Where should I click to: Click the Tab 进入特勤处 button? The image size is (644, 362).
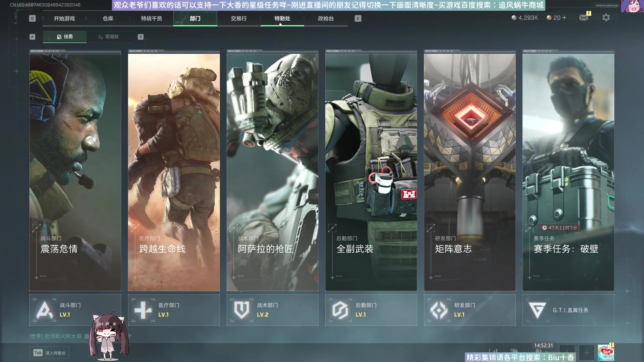click(x=49, y=353)
